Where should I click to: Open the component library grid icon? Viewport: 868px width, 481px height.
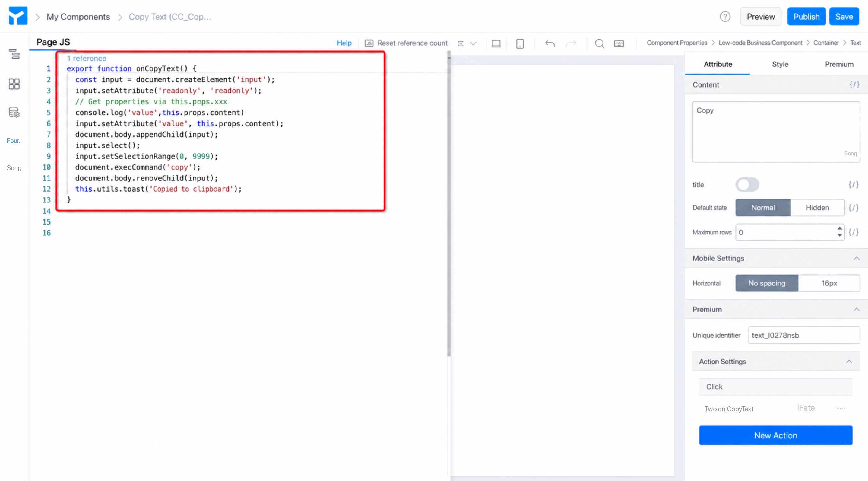(14, 84)
